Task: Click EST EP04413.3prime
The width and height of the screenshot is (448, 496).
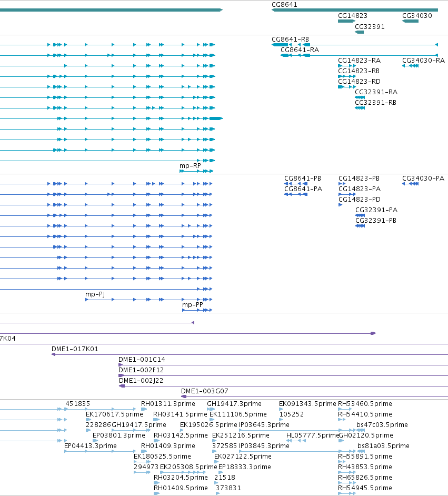Action: [90, 446]
